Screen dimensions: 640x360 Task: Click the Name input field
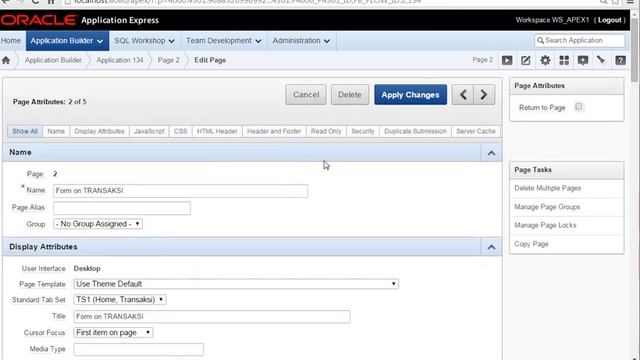[180, 191]
